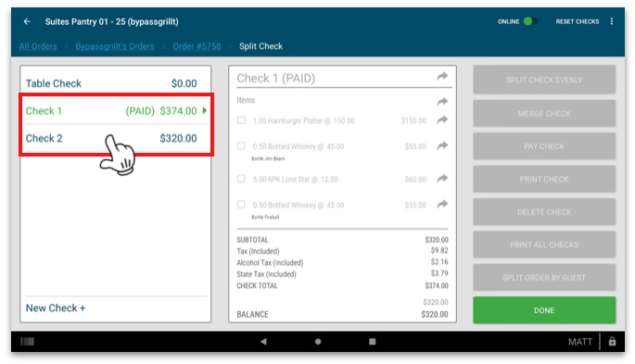The width and height of the screenshot is (635, 364).
Task: Add a check with New Check +
Action: click(56, 308)
